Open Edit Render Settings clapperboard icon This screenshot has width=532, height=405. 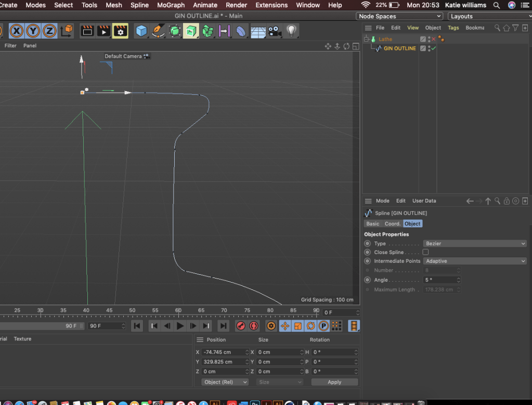pos(120,31)
